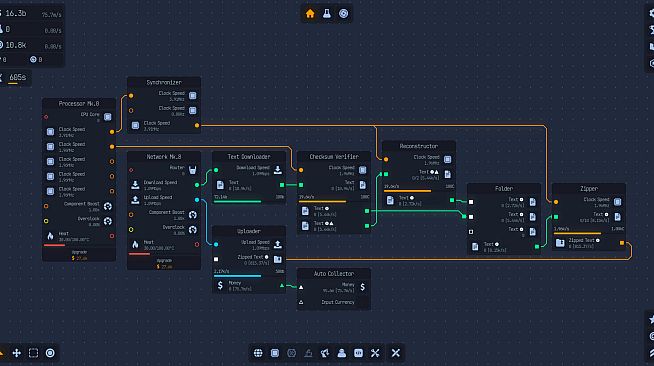This screenshot has height=366, width=654.
Task: Click the Folder node output file icon
Action: click(475, 247)
